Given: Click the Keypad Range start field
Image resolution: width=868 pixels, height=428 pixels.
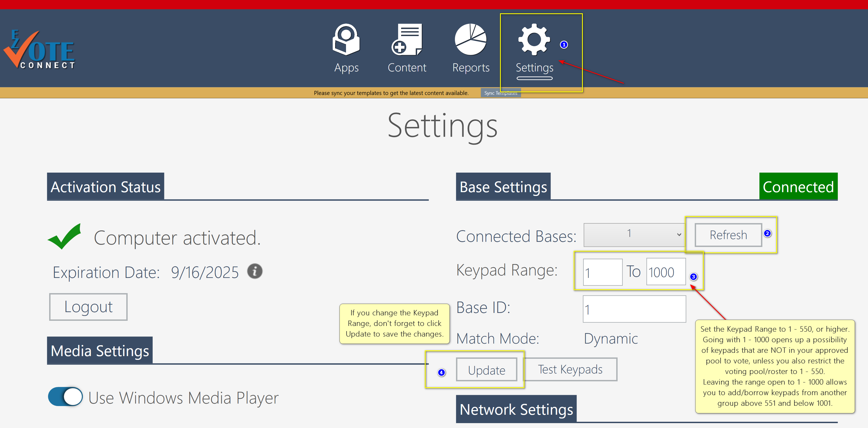Looking at the screenshot, I should click(x=602, y=272).
